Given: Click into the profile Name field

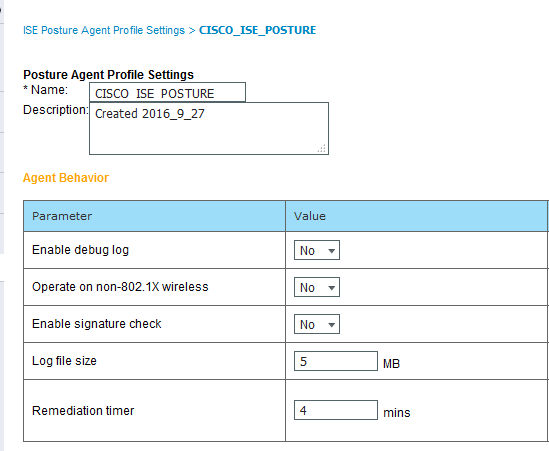Looking at the screenshot, I should coord(167,92).
